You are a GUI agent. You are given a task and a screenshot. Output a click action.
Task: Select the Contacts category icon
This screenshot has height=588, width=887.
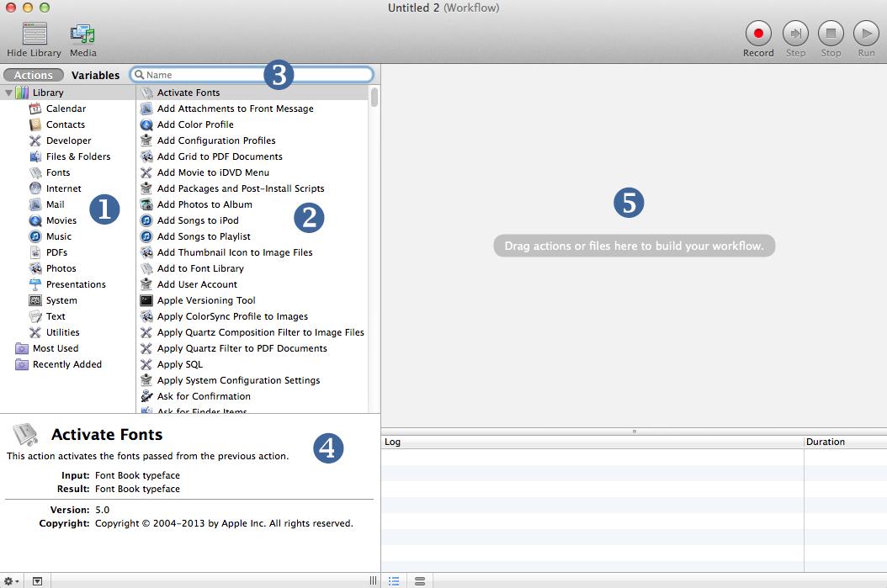click(x=35, y=124)
